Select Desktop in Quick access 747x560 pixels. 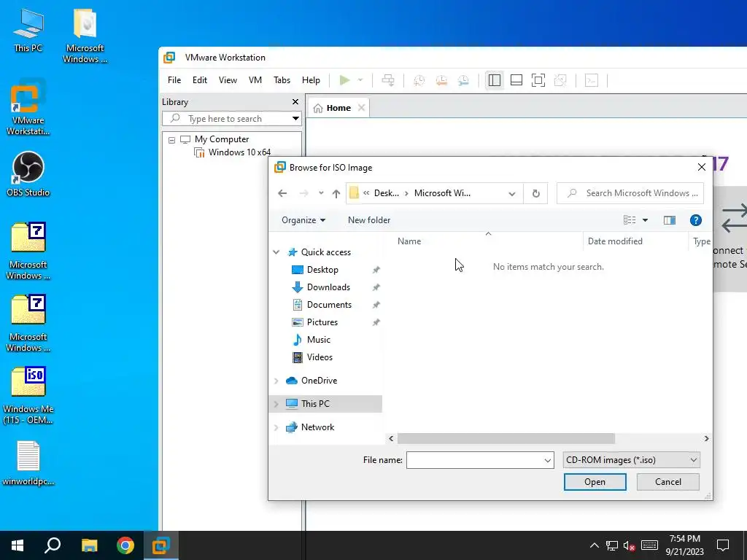tap(322, 270)
